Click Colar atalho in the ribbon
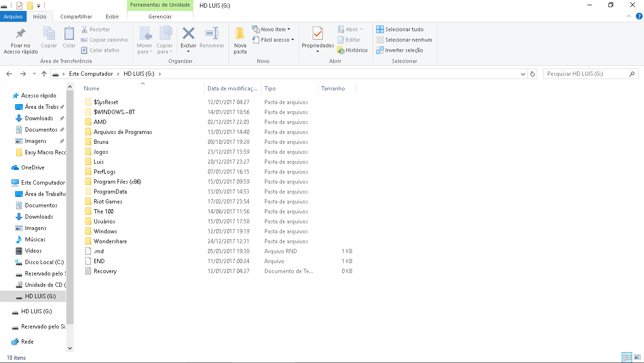This screenshot has width=644, height=363. pos(100,50)
